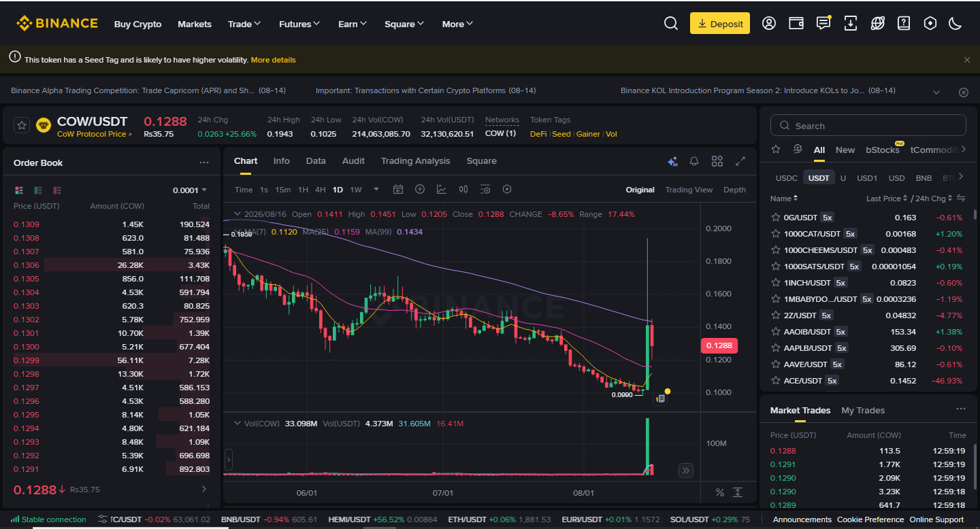
Task: Select the 1W time interval
Action: coord(356,190)
